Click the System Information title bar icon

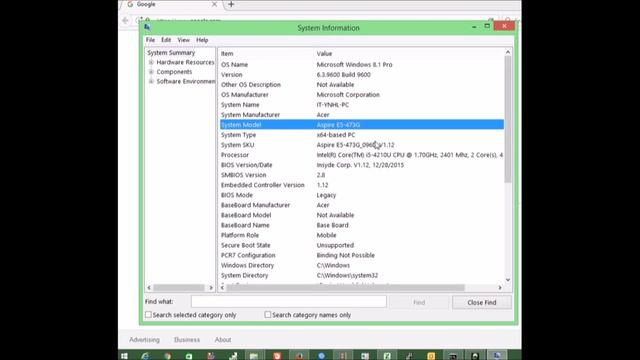pyautogui.click(x=147, y=27)
